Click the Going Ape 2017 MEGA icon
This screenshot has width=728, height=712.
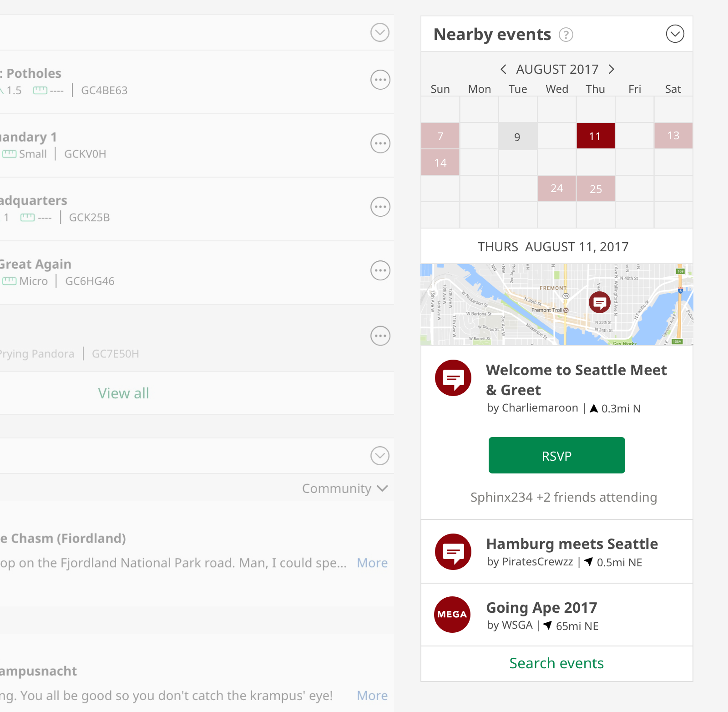coord(452,614)
